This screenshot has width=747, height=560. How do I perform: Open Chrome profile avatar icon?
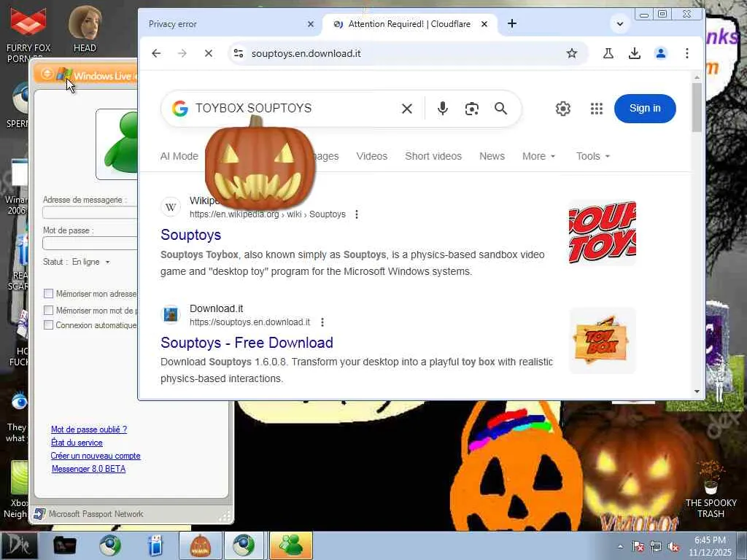[661, 53]
